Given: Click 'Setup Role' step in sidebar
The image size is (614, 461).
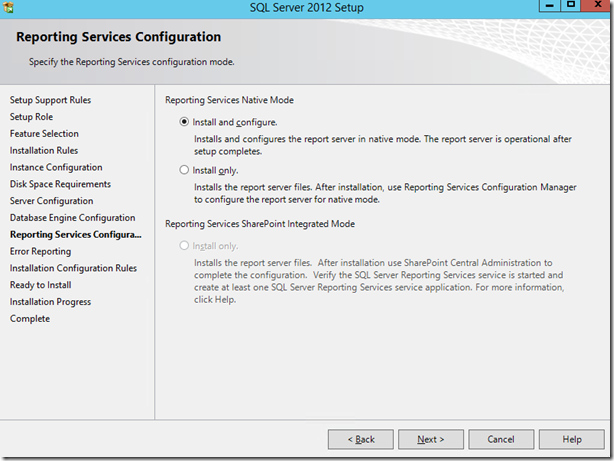Looking at the screenshot, I should [31, 117].
